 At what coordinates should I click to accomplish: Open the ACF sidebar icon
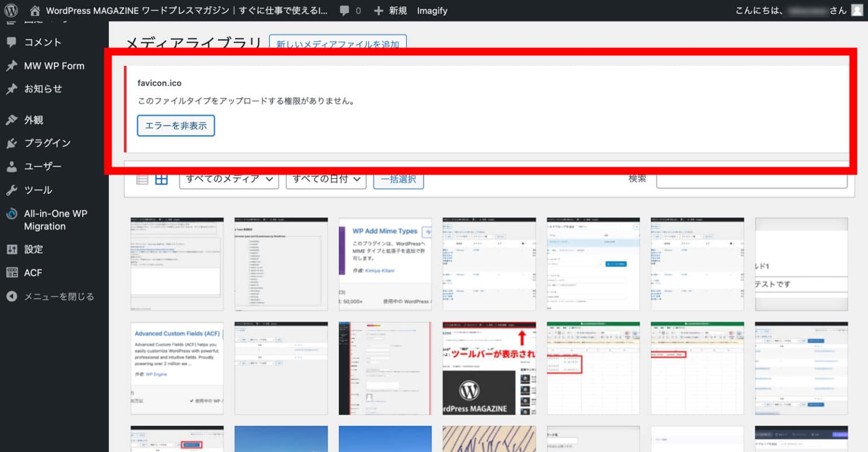[11, 272]
